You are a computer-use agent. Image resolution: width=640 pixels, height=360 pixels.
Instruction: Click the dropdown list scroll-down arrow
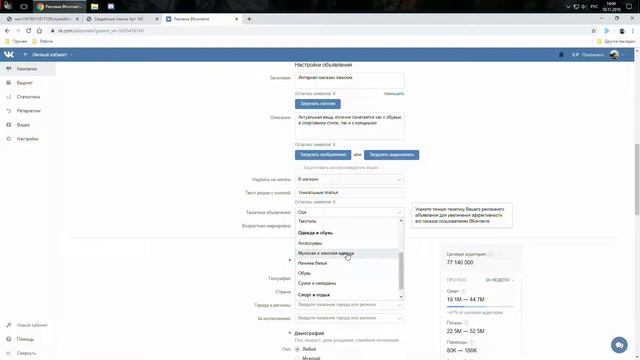point(401,297)
